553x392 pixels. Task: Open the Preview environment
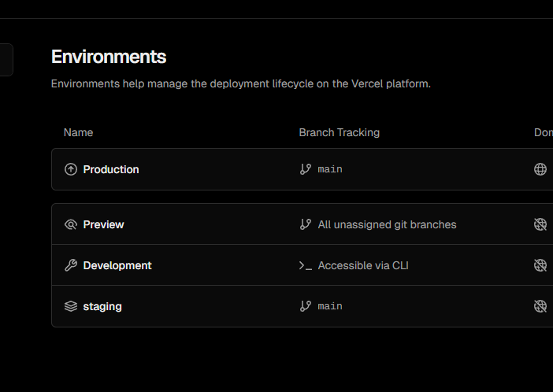103,224
